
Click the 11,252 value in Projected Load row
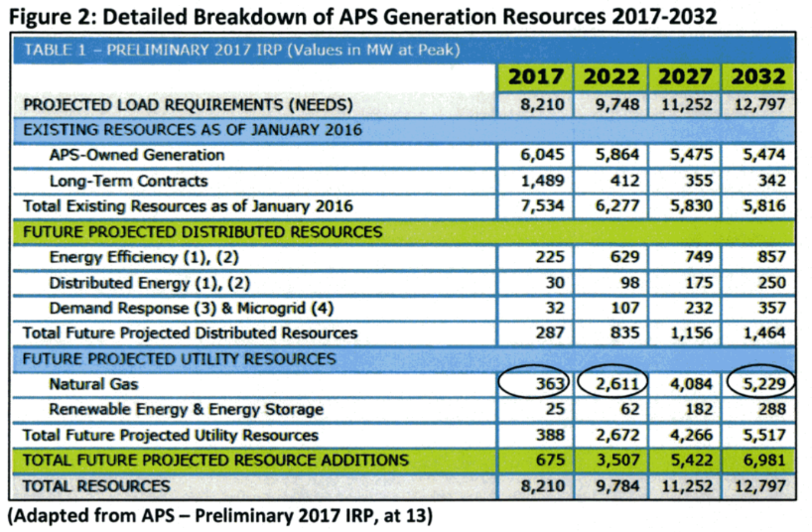coord(687,104)
